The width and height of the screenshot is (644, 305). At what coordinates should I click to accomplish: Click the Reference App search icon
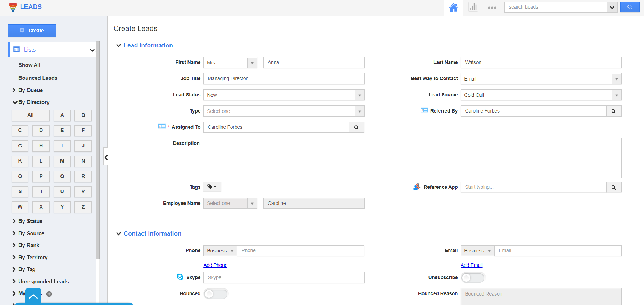(x=614, y=187)
